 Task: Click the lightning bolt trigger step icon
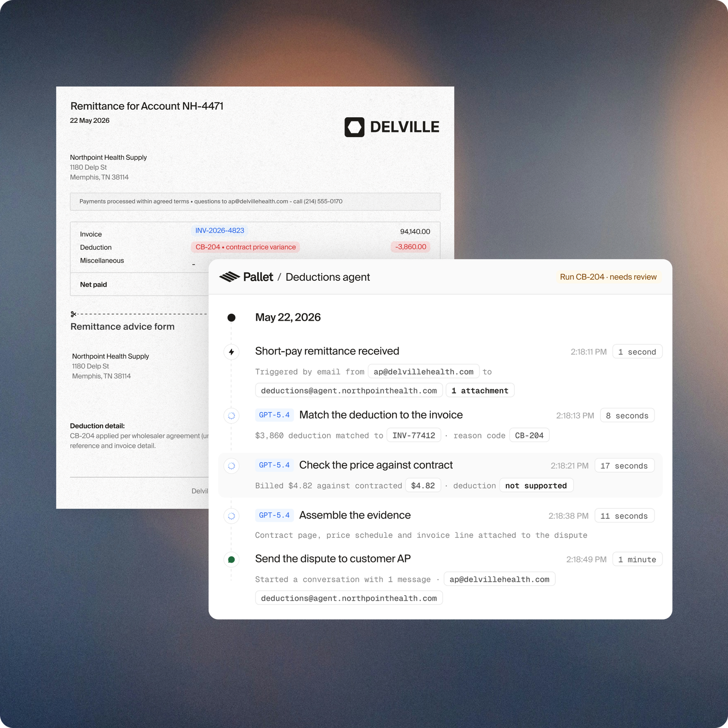point(232,352)
